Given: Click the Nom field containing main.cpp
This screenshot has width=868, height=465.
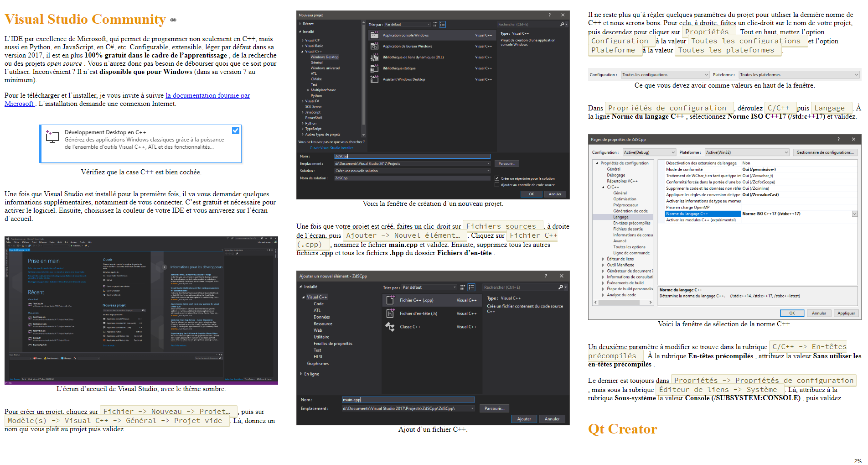Looking at the screenshot, I should [408, 399].
